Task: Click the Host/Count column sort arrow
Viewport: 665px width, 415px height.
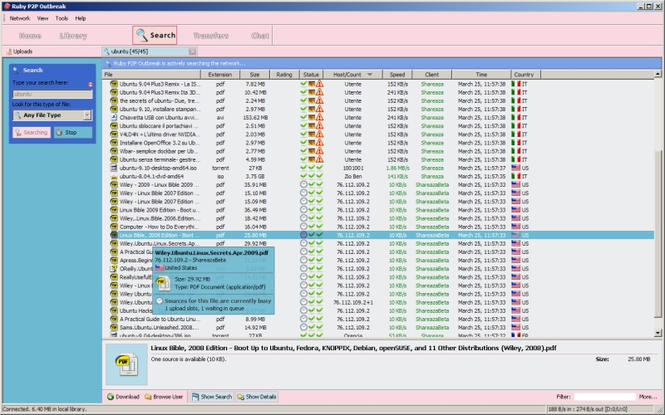Action: 369,75
